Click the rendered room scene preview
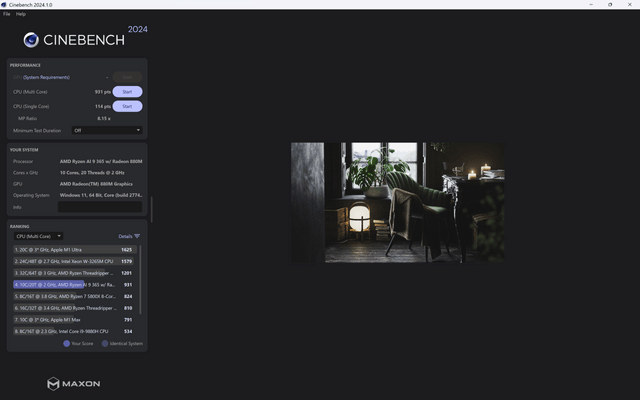Image resolution: width=640 pixels, height=400 pixels. 398,202
